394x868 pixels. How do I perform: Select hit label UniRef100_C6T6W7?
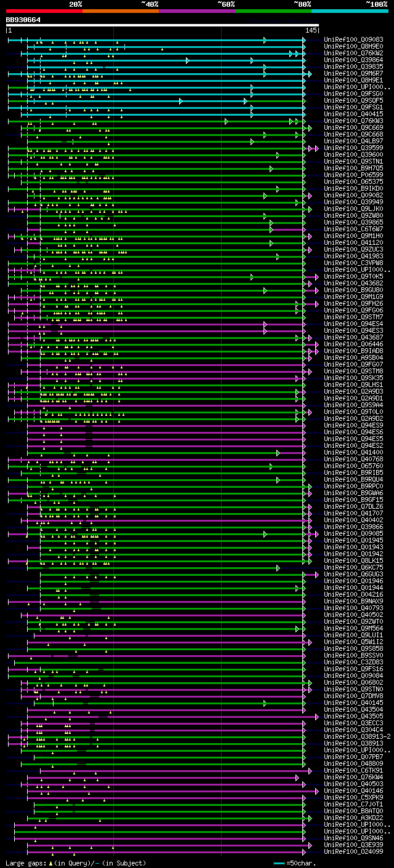[x=353, y=229]
